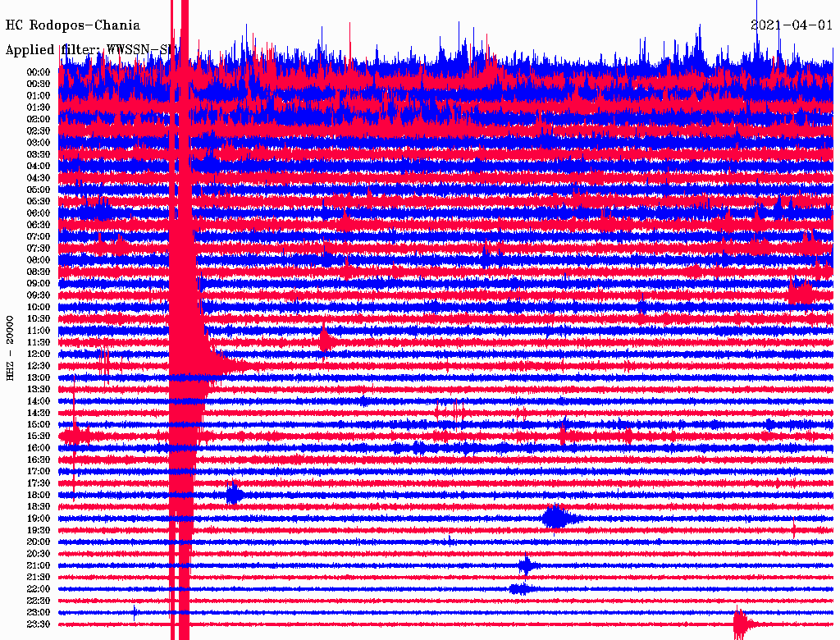840x640 pixels.
Task: Select the Applied filter WWSSN-SP text
Action: coord(90,49)
